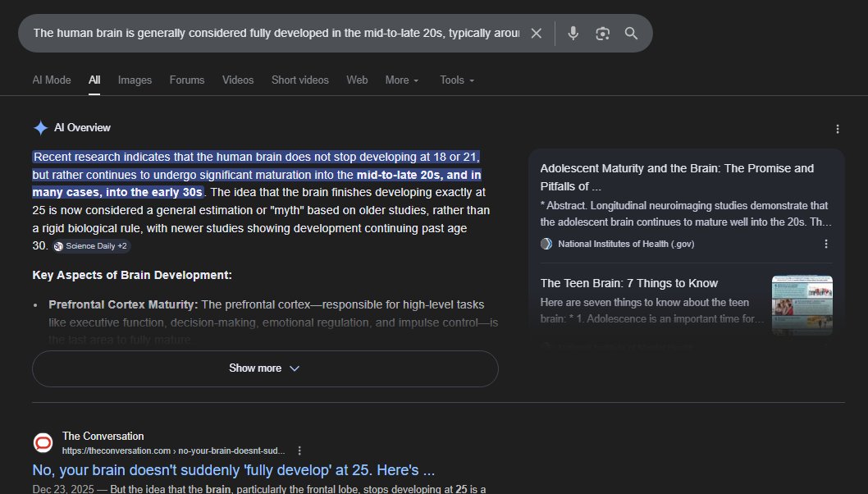Expand AI Overview with Show more
The image size is (868, 494).
[265, 368]
